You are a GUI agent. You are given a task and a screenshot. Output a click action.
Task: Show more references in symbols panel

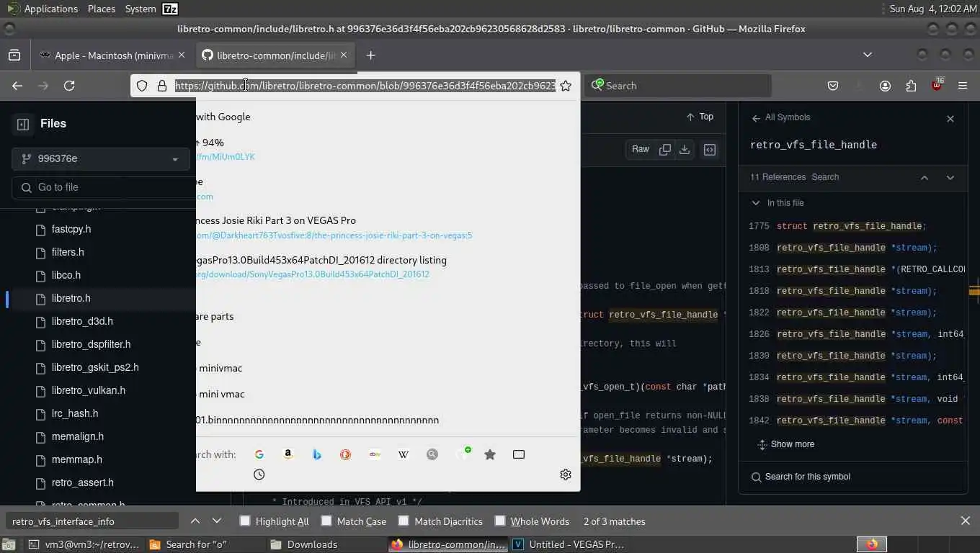[786, 444]
